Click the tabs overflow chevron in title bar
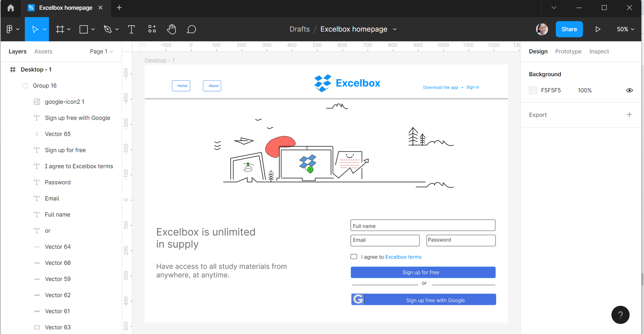The width and height of the screenshot is (644, 334). coord(554,8)
